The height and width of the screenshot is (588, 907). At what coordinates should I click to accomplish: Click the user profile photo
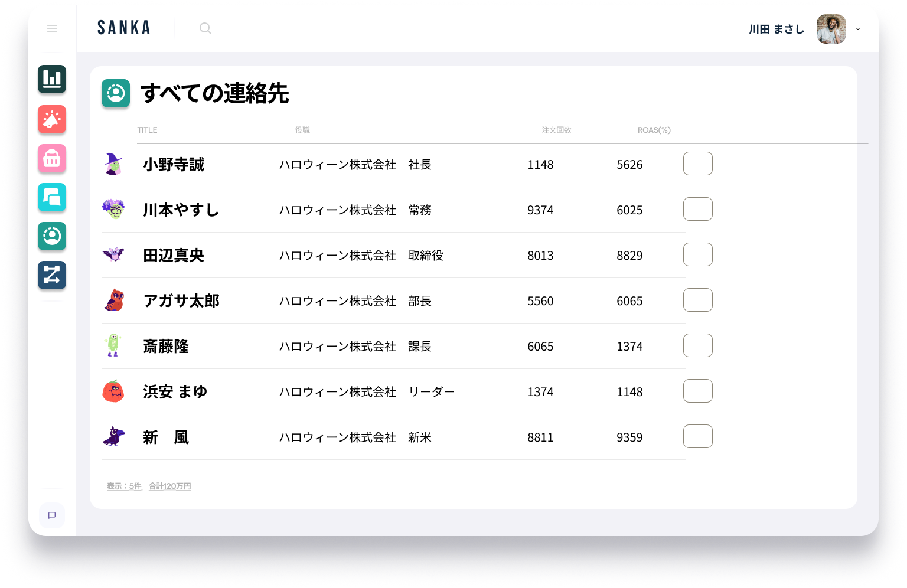(831, 29)
